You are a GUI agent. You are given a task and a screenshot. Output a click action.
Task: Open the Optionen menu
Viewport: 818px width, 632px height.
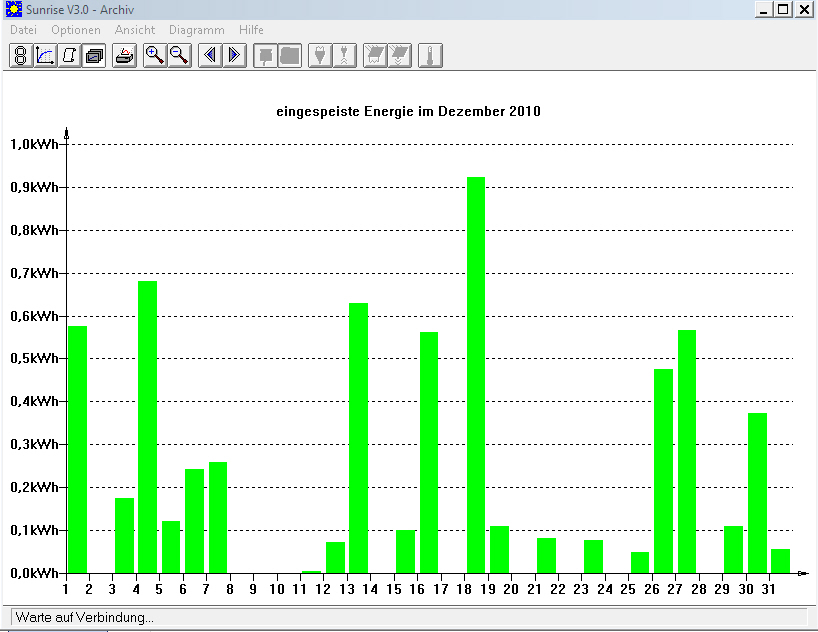tap(76, 30)
